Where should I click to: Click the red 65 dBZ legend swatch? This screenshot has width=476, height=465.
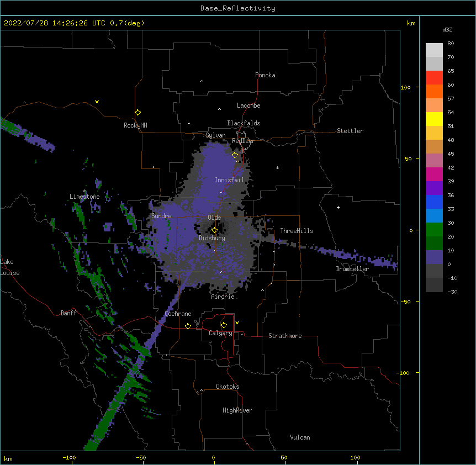(x=434, y=77)
